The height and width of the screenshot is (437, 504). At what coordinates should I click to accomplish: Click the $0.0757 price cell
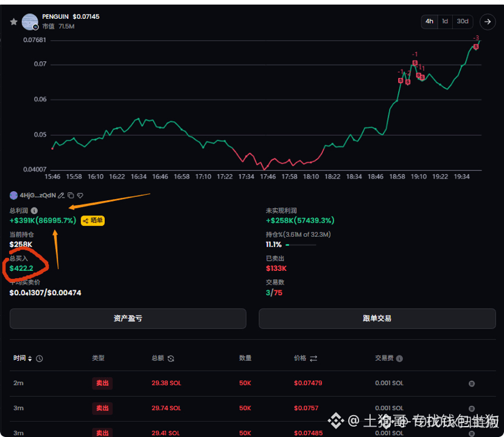(306, 408)
